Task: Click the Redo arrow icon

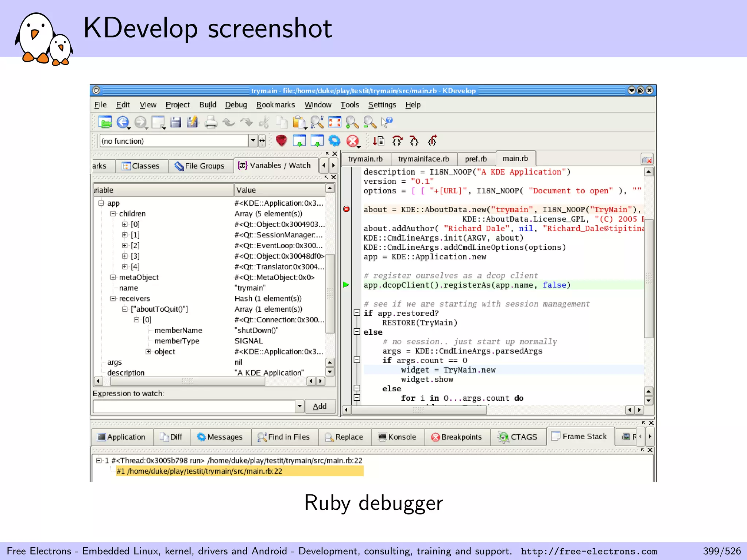Action: (x=246, y=122)
